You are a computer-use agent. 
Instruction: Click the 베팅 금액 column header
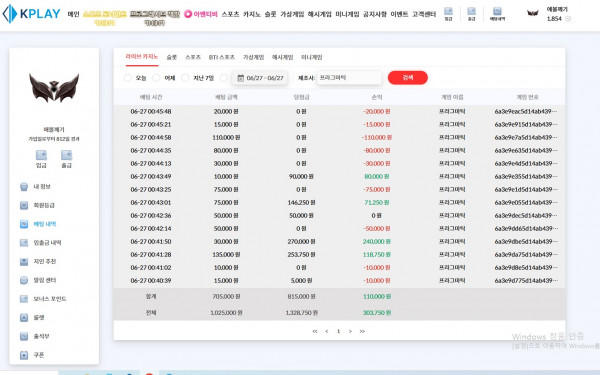tap(226, 97)
